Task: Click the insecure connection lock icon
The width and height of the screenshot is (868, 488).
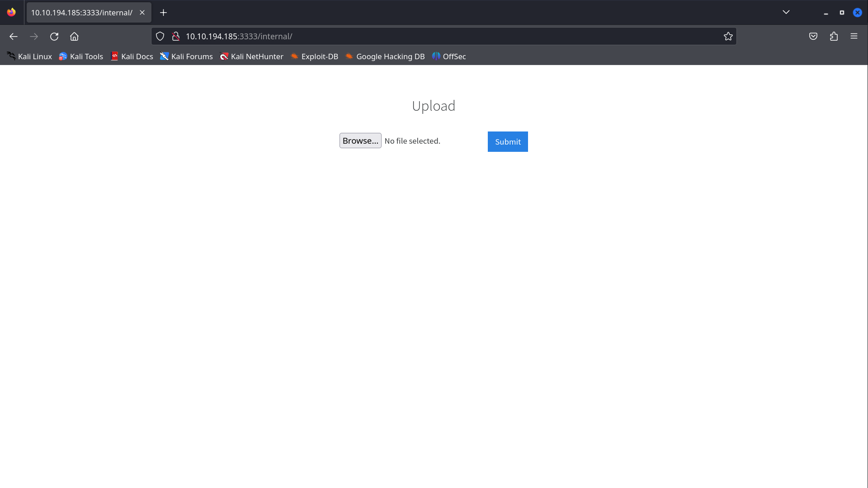Action: pos(176,37)
